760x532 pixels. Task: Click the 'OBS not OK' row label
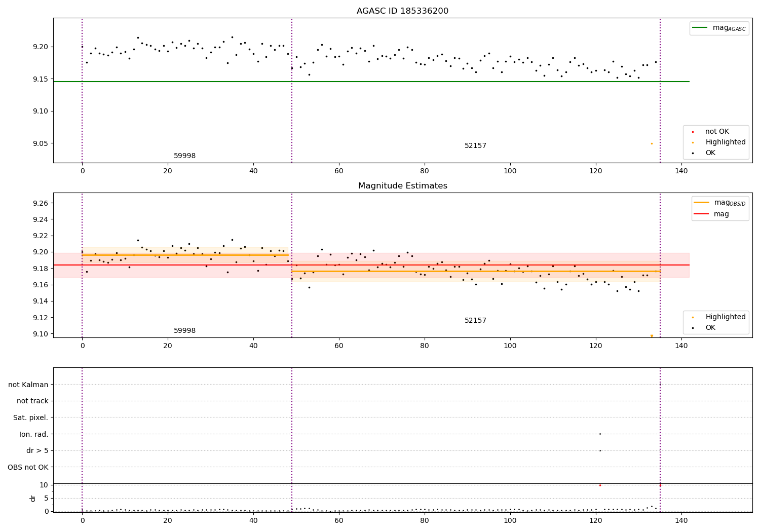coord(28,467)
